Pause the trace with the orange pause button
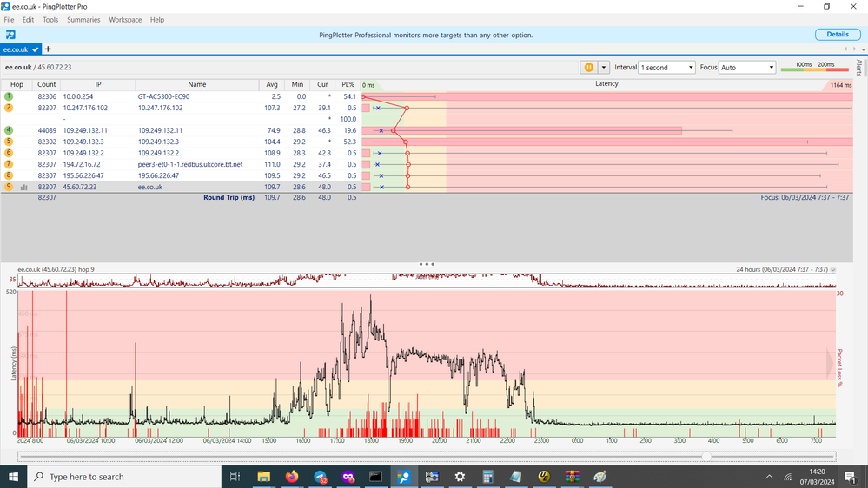The height and width of the screenshot is (488, 868). tap(589, 68)
